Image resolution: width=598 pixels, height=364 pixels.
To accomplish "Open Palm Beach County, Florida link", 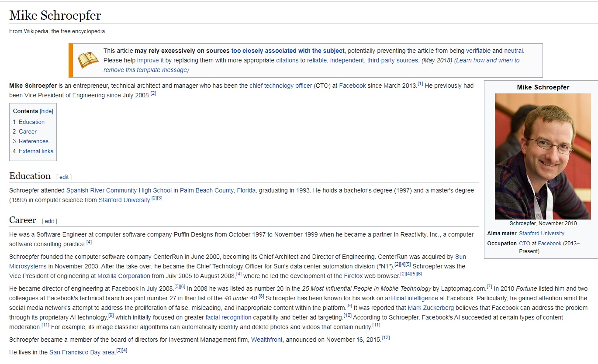I will (218, 190).
